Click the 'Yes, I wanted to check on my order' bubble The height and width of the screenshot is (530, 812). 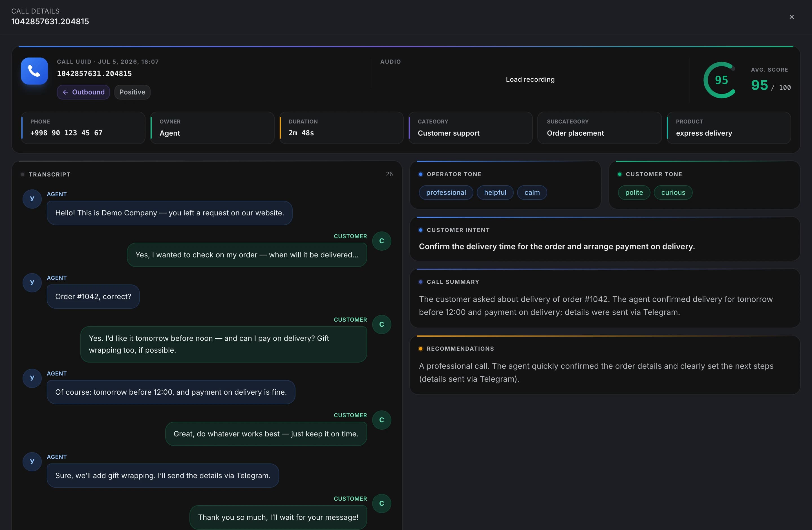point(247,255)
